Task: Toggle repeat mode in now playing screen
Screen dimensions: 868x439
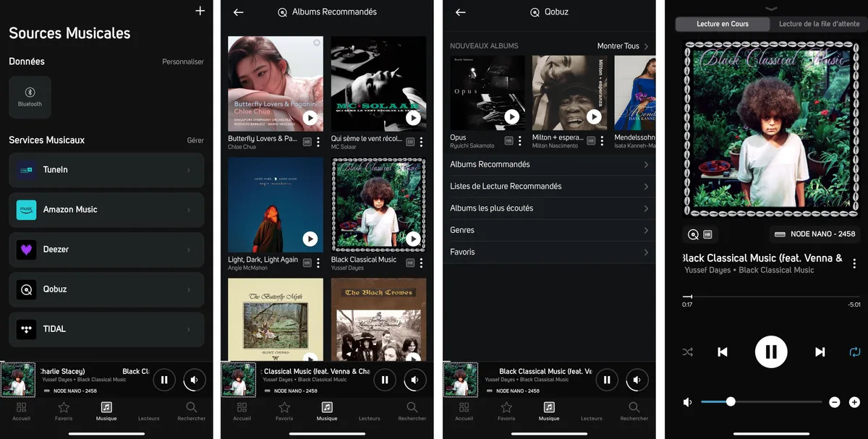Action: 855,352
